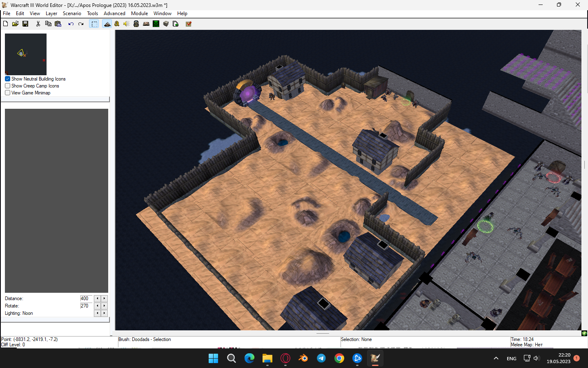Open the Scenario menu
The image size is (588, 368).
point(72,13)
